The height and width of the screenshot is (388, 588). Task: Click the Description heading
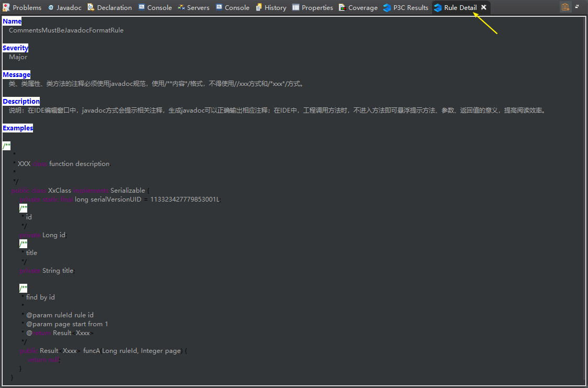coord(21,101)
